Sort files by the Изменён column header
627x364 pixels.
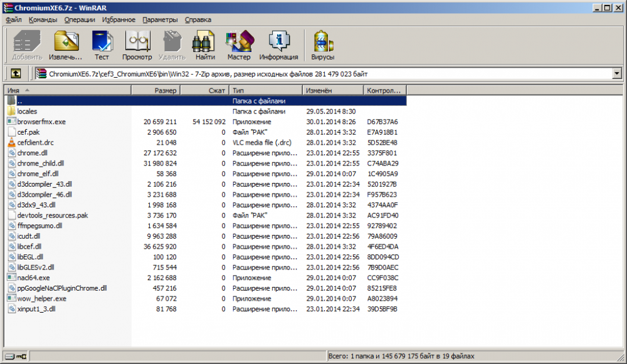point(333,90)
